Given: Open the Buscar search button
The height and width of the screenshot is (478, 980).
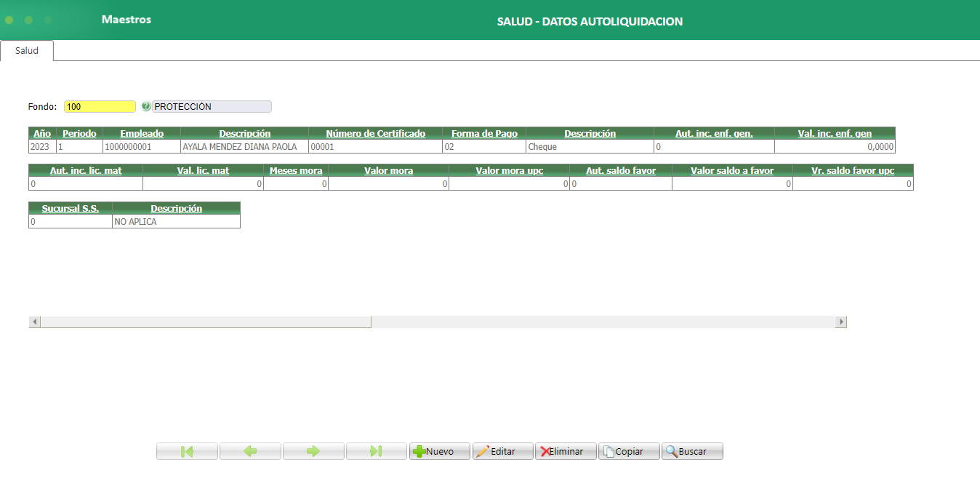Looking at the screenshot, I should 693,452.
